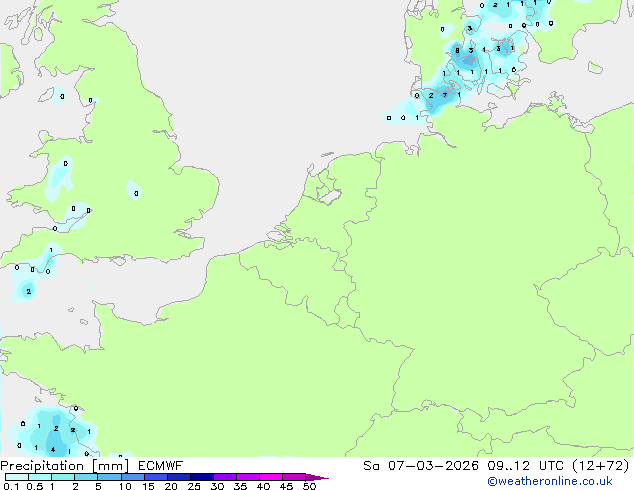Click the legend scale label "40"
The width and height of the screenshot is (634, 490).
(x=263, y=486)
